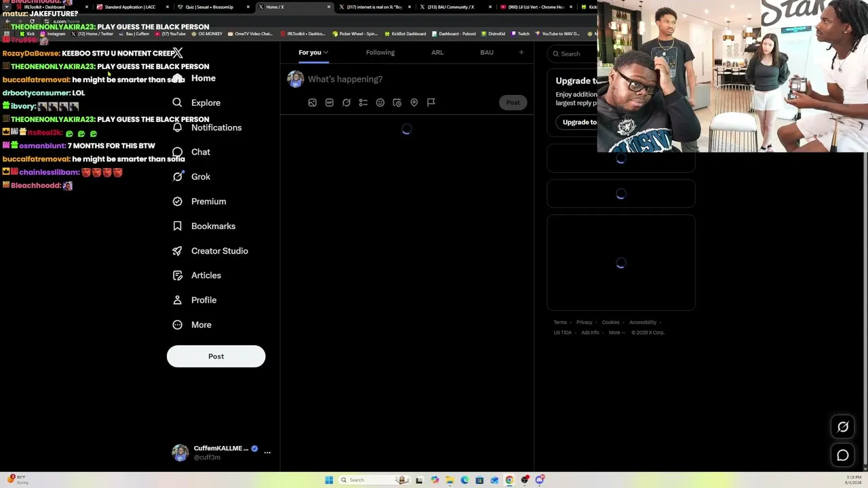
Task: Open Explore from the X sidebar
Action: pyautogui.click(x=197, y=103)
